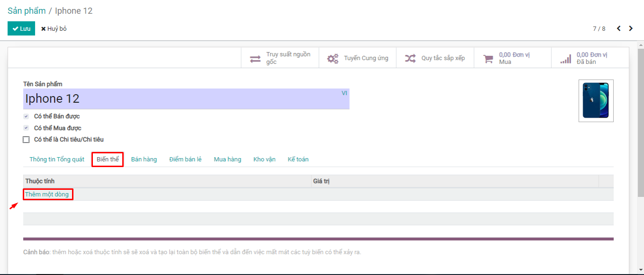
Task: Click the Tên Sản phẩm label
Action: click(x=43, y=84)
